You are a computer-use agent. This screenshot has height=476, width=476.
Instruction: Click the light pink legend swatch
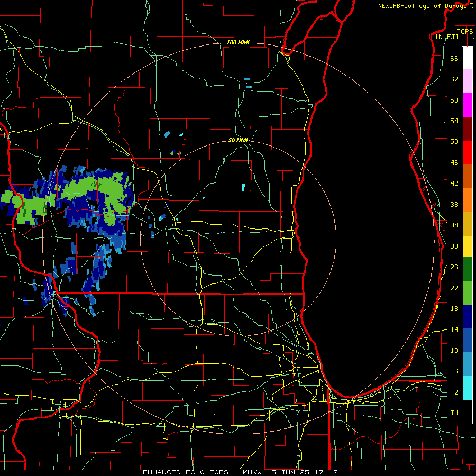click(467, 81)
